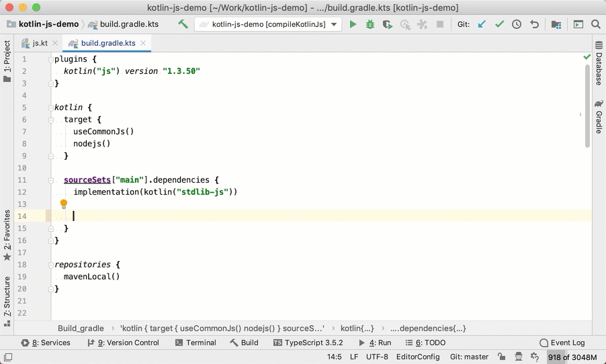Image resolution: width=606 pixels, height=364 pixels.
Task: Update project with Git blue arrow
Action: point(482,24)
